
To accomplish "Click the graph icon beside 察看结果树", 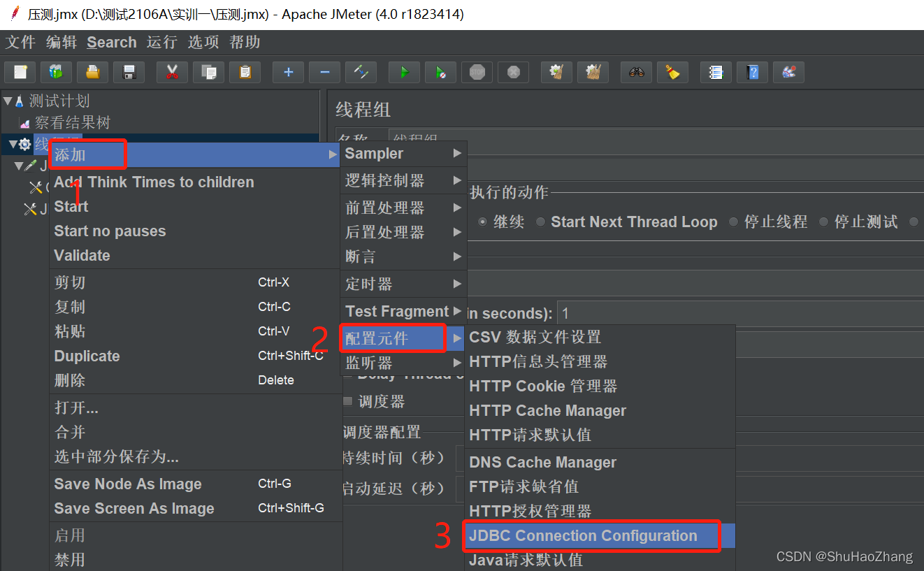I will (x=25, y=124).
